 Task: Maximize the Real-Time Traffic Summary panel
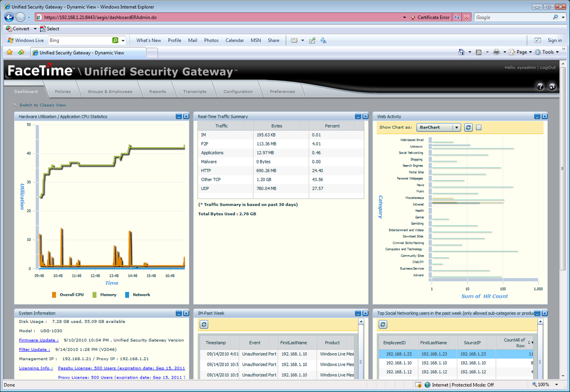tap(365, 117)
